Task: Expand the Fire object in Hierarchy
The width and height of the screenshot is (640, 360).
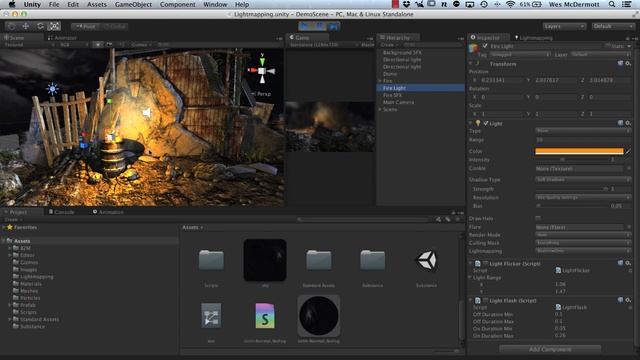Action: [x=380, y=81]
